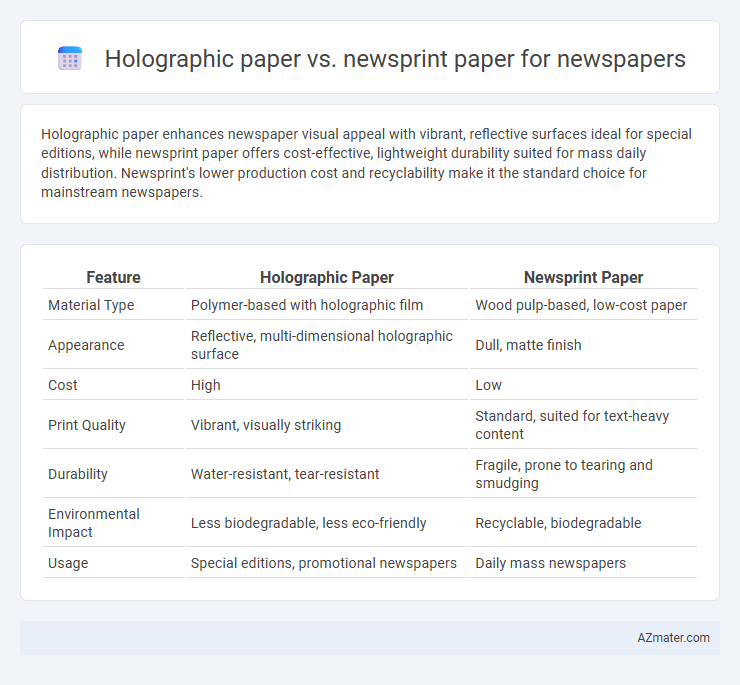The height and width of the screenshot is (685, 740).
Task: Click the cell 'Recyclable, biodegradable'
Action: click(558, 523)
